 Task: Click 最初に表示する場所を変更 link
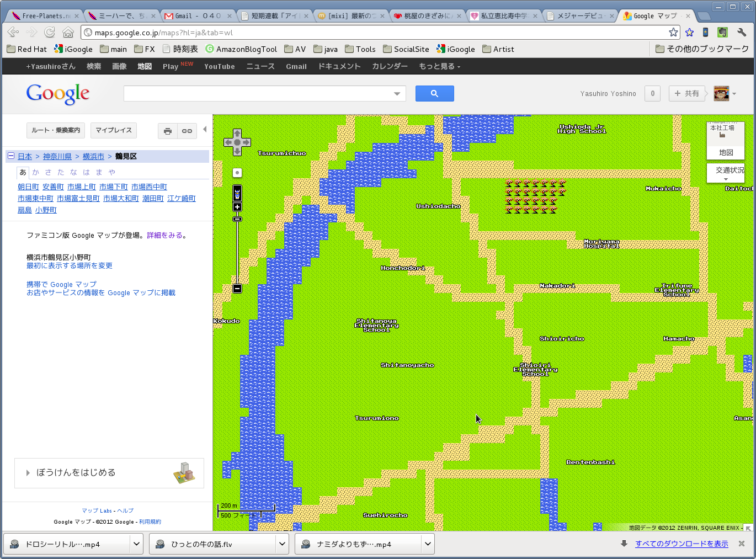pyautogui.click(x=70, y=265)
